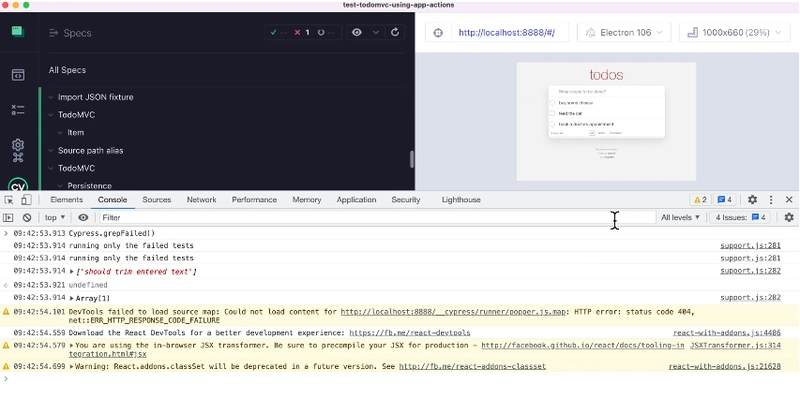Open the 1000x660 viewport dropdown

click(735, 33)
